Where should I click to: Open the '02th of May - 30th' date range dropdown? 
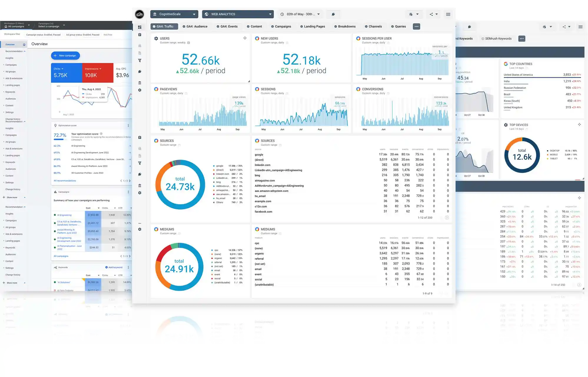tap(300, 14)
